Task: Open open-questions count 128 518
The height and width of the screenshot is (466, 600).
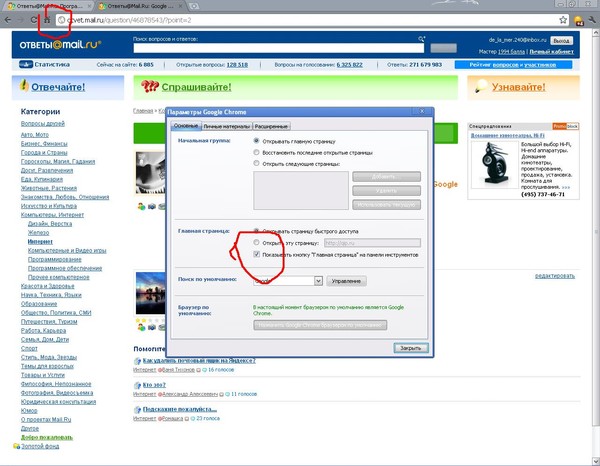Action: pos(237,65)
